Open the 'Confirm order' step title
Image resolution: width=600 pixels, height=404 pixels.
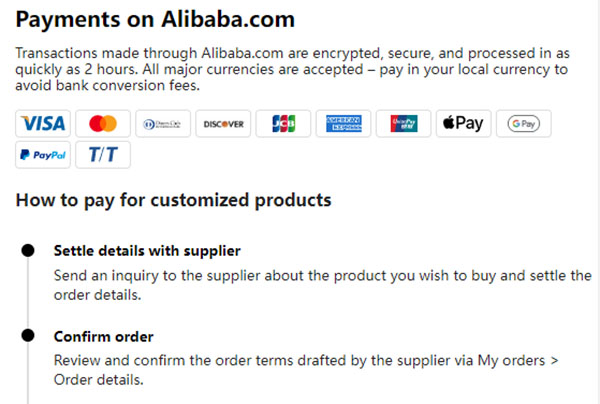[x=103, y=336]
